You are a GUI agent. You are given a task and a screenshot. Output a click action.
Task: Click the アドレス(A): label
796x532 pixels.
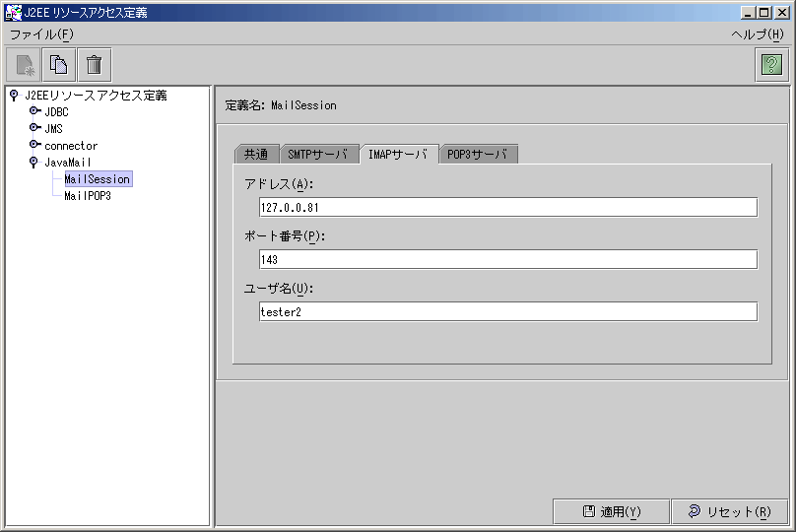tap(279, 184)
